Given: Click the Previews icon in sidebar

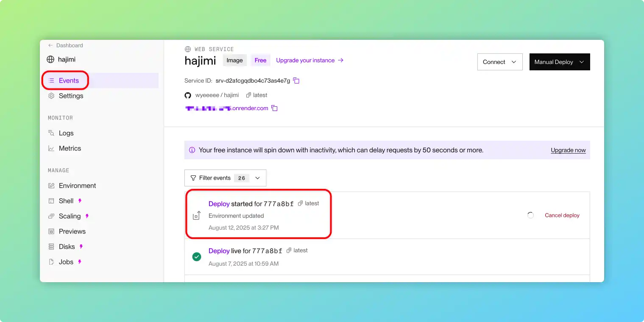Looking at the screenshot, I should (51, 231).
